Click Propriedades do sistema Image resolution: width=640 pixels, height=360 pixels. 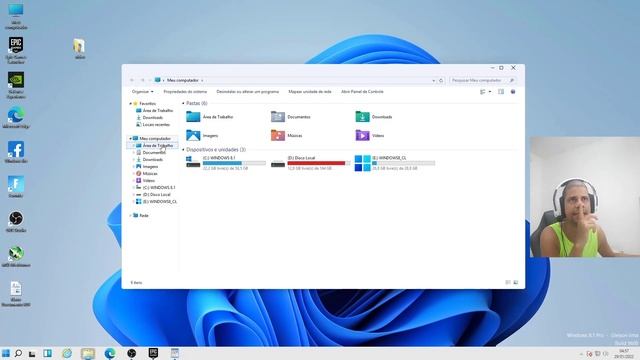[185, 92]
